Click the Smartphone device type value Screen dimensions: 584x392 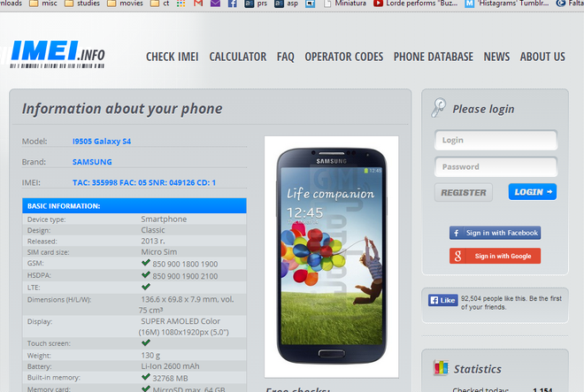[x=164, y=219]
